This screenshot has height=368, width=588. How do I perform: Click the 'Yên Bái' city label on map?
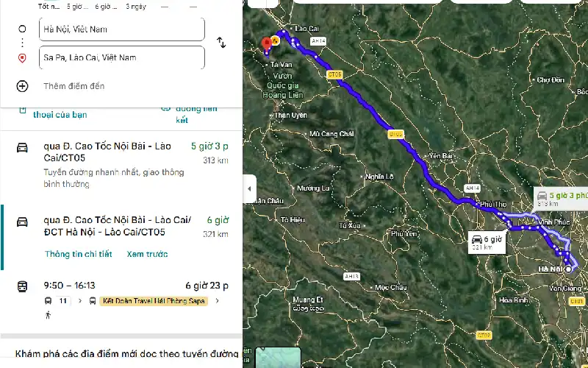click(440, 155)
